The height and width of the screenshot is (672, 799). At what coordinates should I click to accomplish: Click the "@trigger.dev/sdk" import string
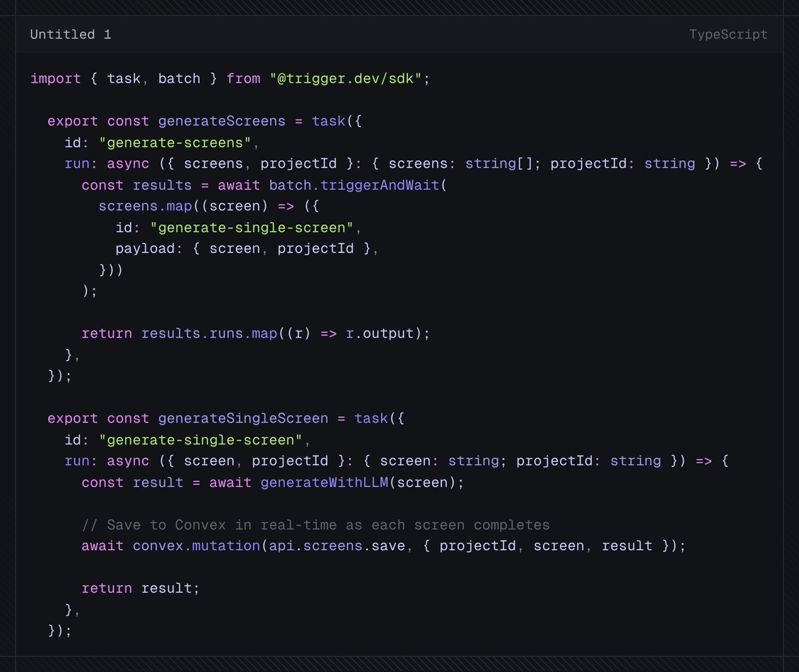click(x=346, y=79)
